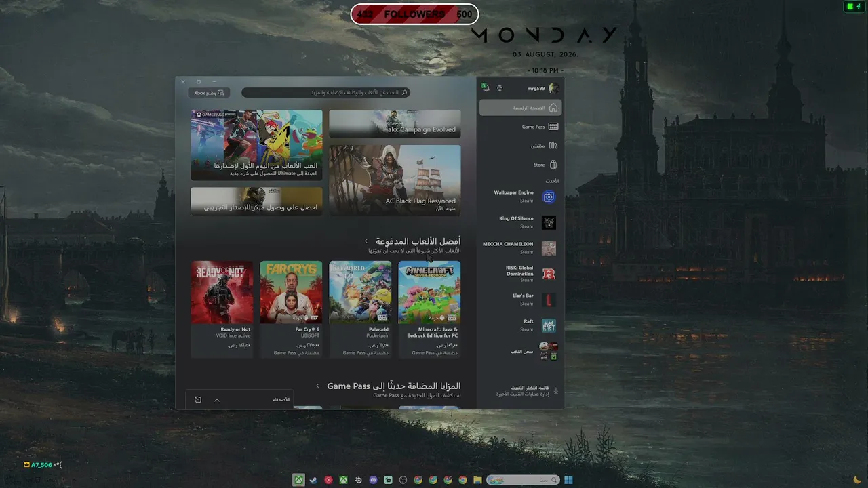This screenshot has height=488, width=868.
Task: Click the moon icon in the screen corner
Action: coord(857,480)
